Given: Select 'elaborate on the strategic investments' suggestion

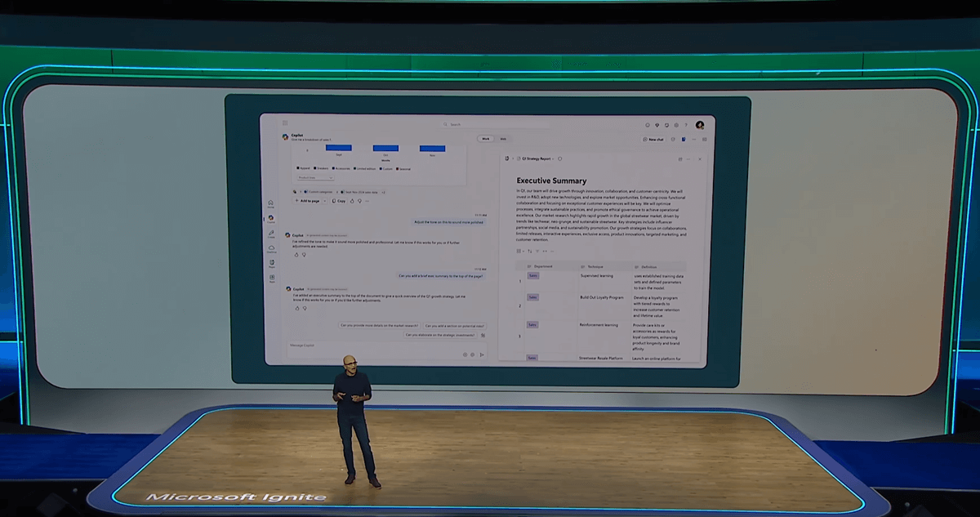Looking at the screenshot, I should 440,335.
